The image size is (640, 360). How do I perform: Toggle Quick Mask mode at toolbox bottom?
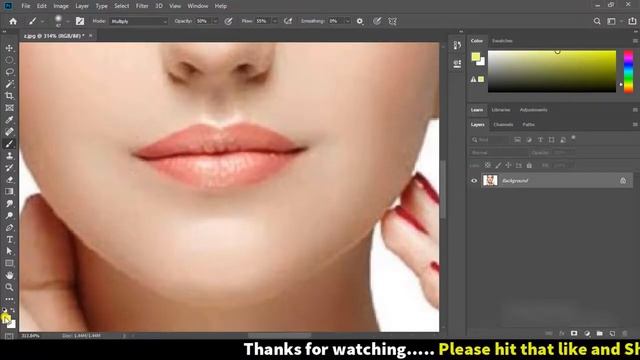tap(9, 336)
